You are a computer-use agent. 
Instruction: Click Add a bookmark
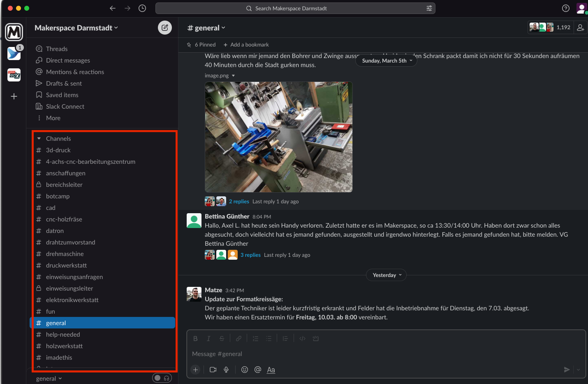(246, 45)
